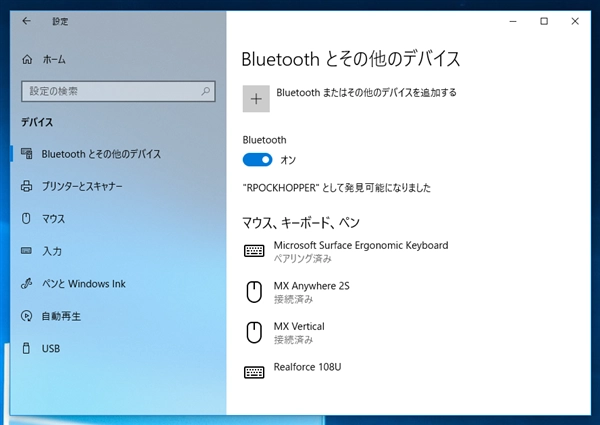Click the back arrow in Settings header
Screen dimensions: 600x425
[26, 21]
